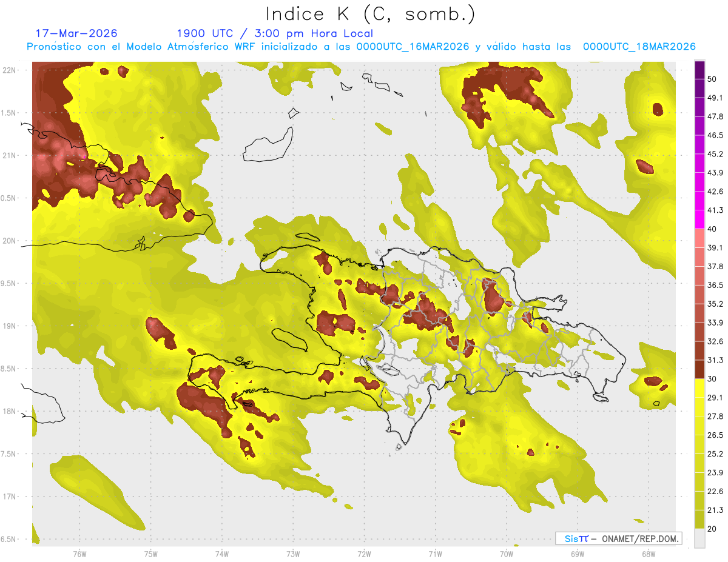Click the latitude label "22N"
Screen dimensions: 728x562
coord(9,70)
